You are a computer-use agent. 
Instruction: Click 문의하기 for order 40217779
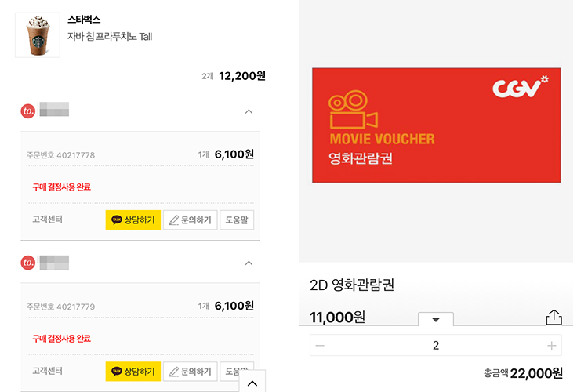(191, 372)
